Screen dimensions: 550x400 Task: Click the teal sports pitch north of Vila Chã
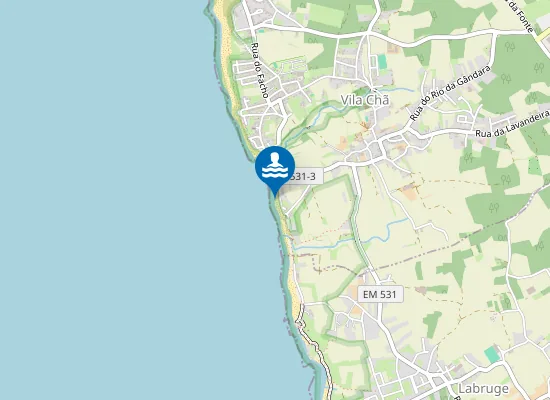click(382, 61)
